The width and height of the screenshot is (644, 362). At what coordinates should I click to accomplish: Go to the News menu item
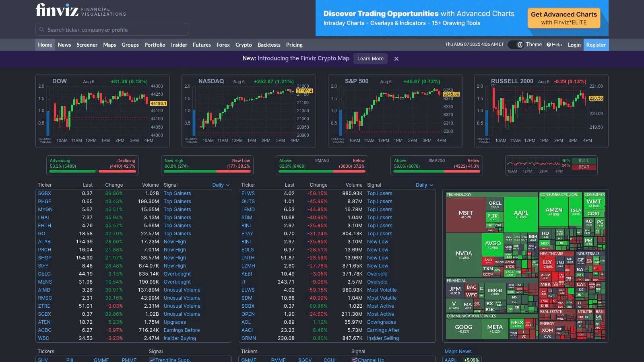(64, 45)
